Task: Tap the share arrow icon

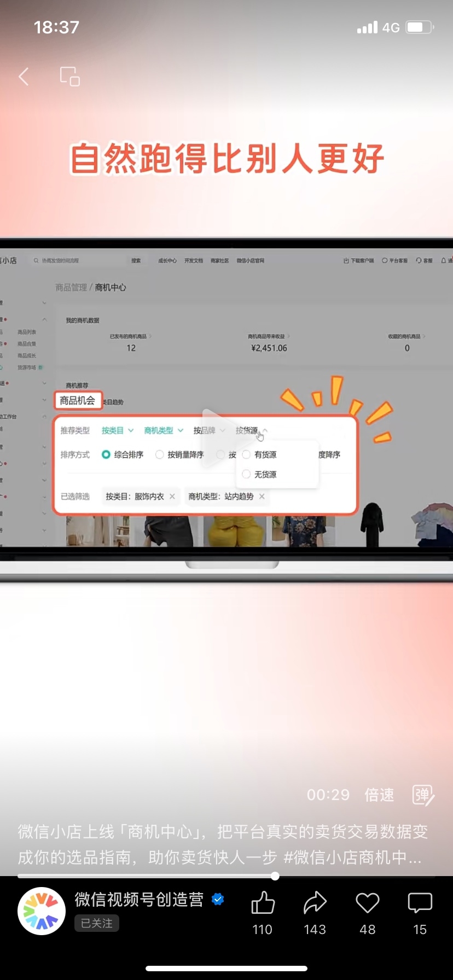Action: tap(315, 903)
